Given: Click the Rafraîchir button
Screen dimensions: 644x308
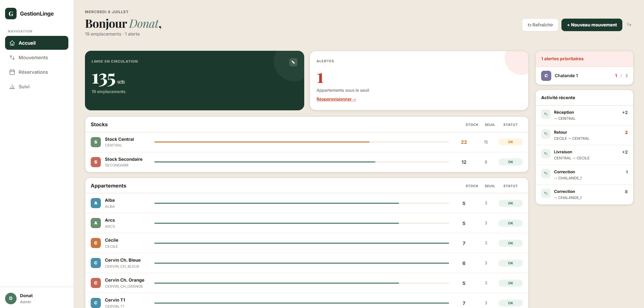Looking at the screenshot, I should (540, 25).
